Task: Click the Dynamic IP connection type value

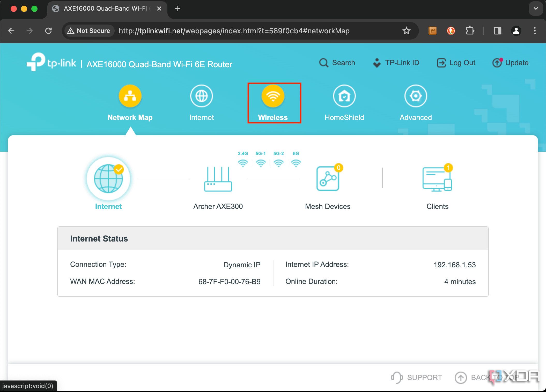Action: (x=242, y=265)
